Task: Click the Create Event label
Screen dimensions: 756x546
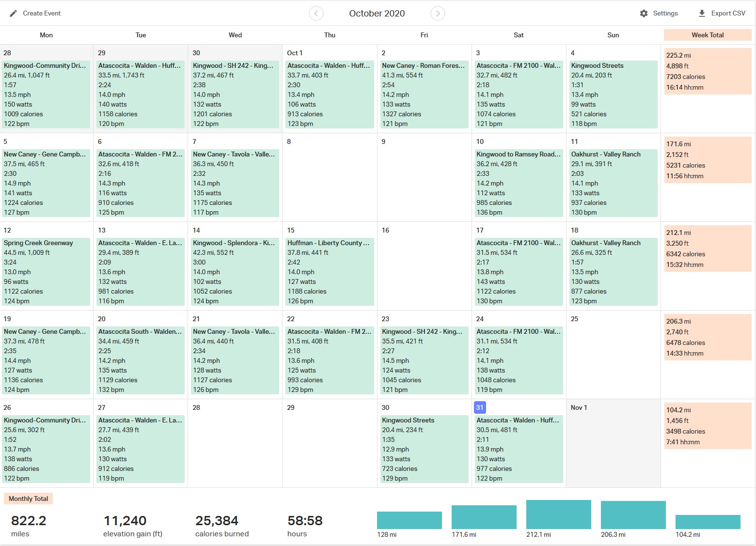Action: coord(42,13)
